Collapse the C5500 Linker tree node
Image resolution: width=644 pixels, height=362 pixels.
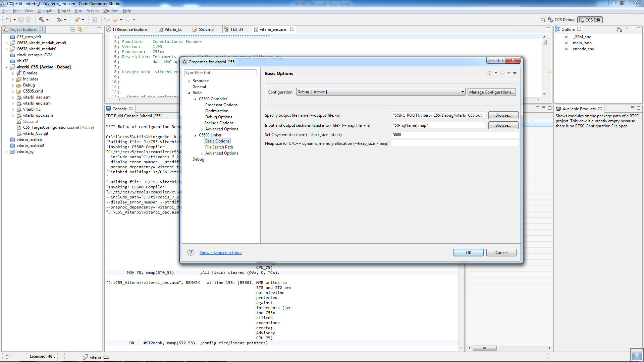(x=196, y=135)
